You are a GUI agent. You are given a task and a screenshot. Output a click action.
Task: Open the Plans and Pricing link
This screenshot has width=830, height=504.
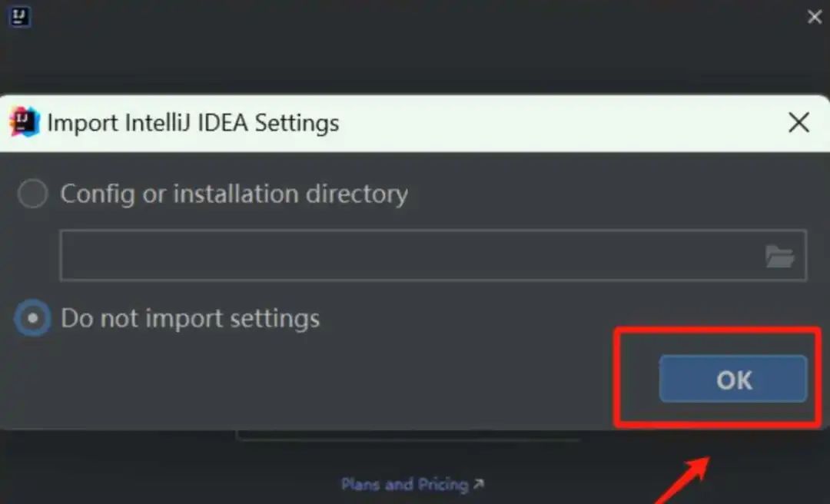click(x=405, y=484)
